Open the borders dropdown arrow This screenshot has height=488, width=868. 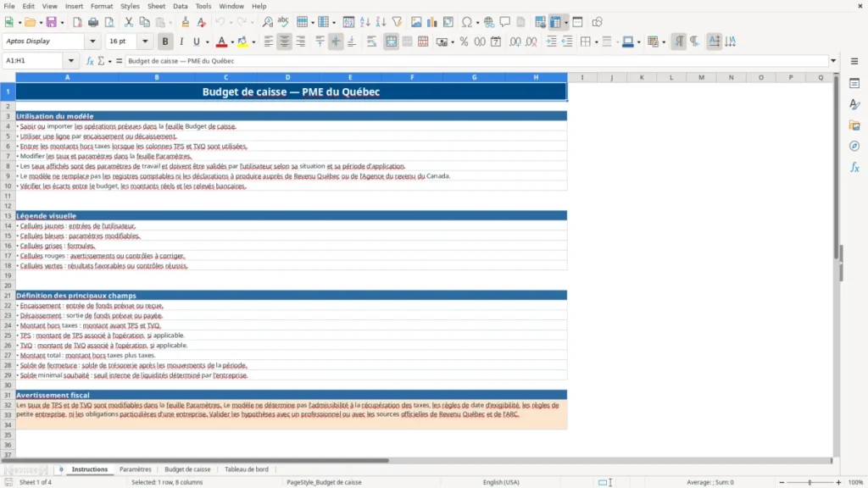point(596,42)
